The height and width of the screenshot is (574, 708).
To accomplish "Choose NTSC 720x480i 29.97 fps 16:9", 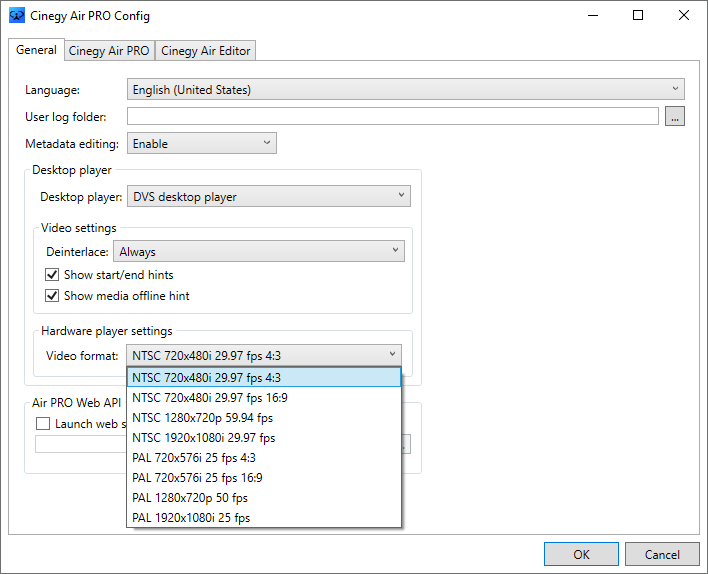I will click(264, 397).
